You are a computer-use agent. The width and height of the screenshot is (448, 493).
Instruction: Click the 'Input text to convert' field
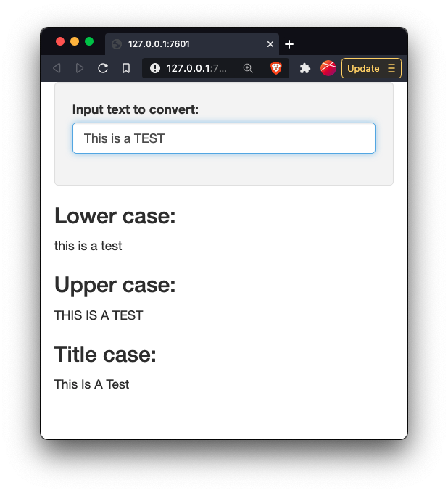pyautogui.click(x=223, y=138)
